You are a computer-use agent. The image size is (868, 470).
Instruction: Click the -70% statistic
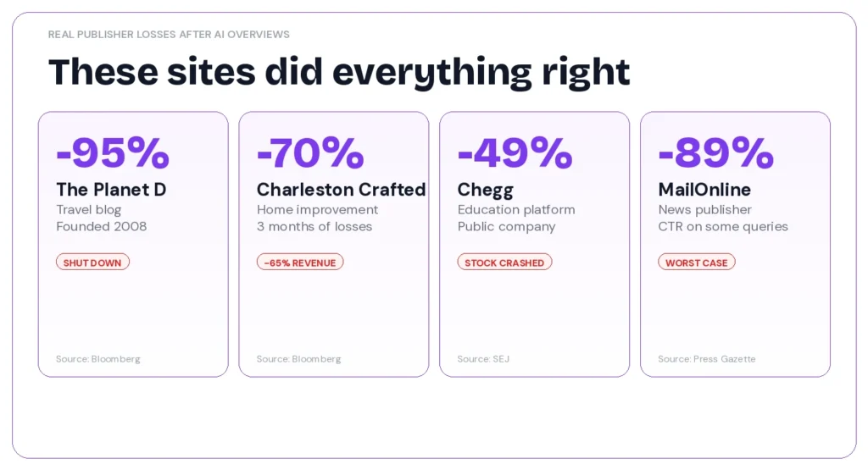point(310,153)
